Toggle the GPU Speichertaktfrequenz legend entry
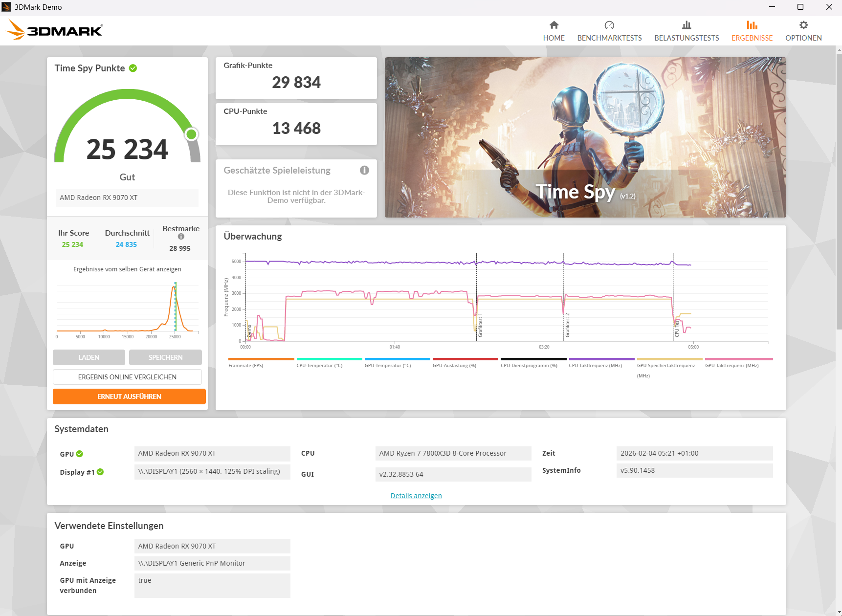 (x=669, y=368)
